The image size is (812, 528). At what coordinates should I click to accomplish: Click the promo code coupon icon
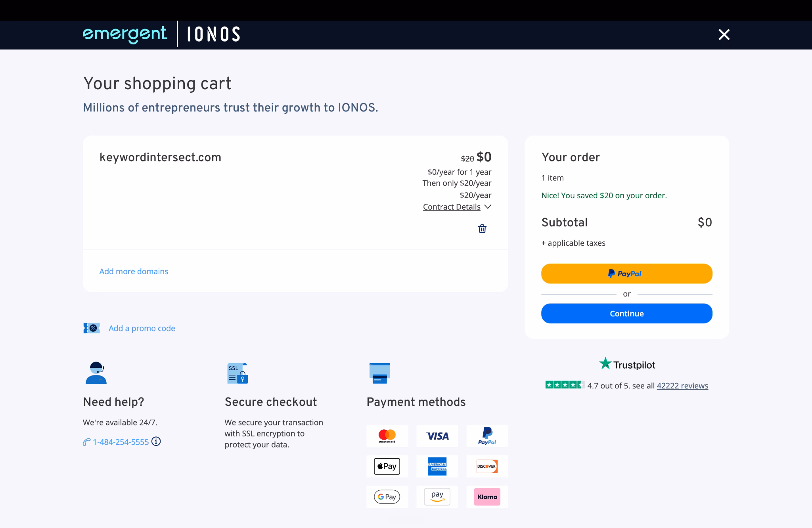click(x=92, y=328)
